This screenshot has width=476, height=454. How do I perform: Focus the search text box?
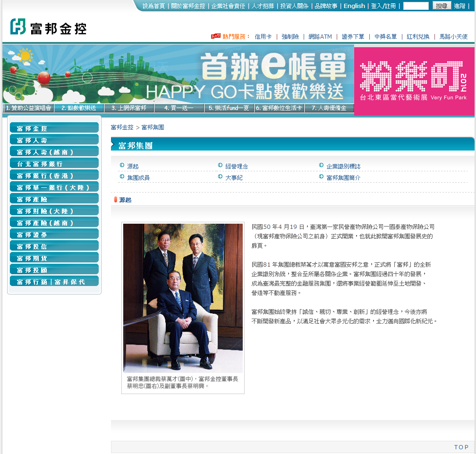click(x=416, y=6)
